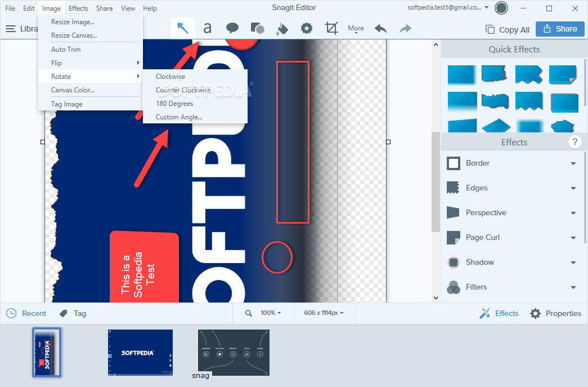Open the Help menu

pyautogui.click(x=150, y=8)
